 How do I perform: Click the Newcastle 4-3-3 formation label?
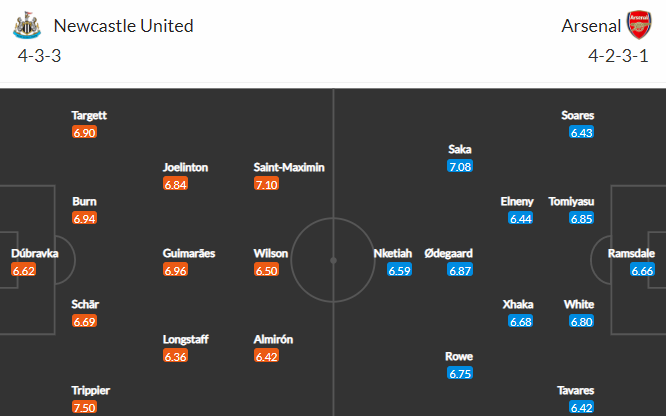pos(40,56)
